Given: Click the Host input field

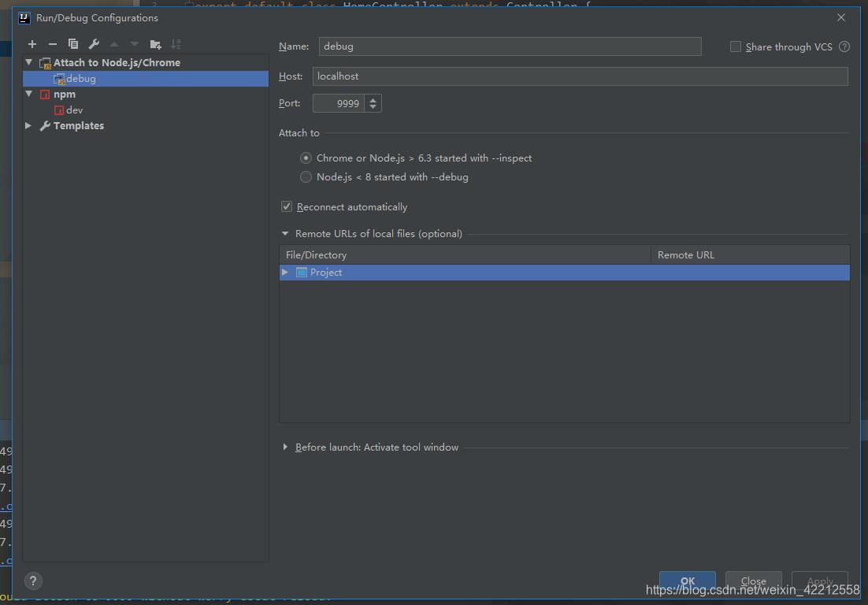Looking at the screenshot, I should 581,76.
